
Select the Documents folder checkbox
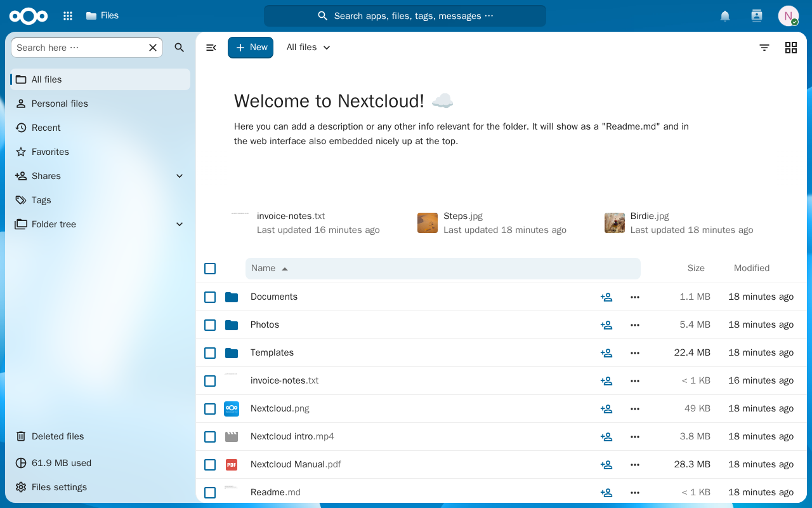tap(210, 297)
